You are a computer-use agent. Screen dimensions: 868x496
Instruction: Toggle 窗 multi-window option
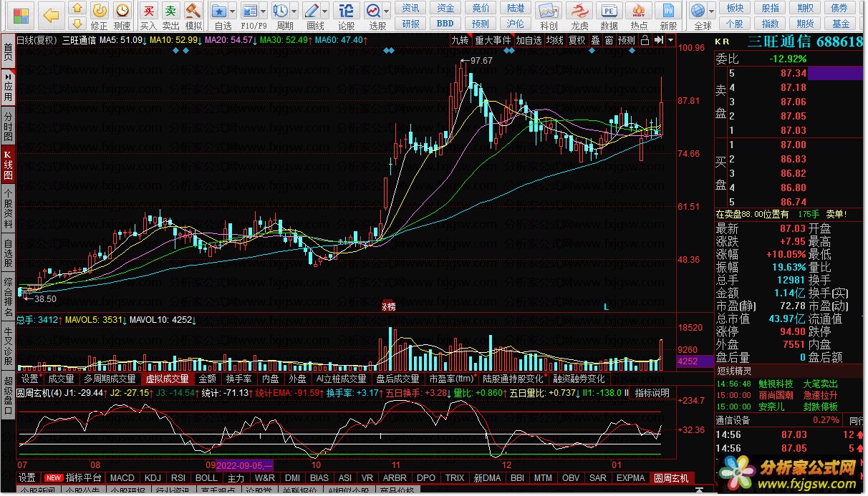[x=609, y=40]
